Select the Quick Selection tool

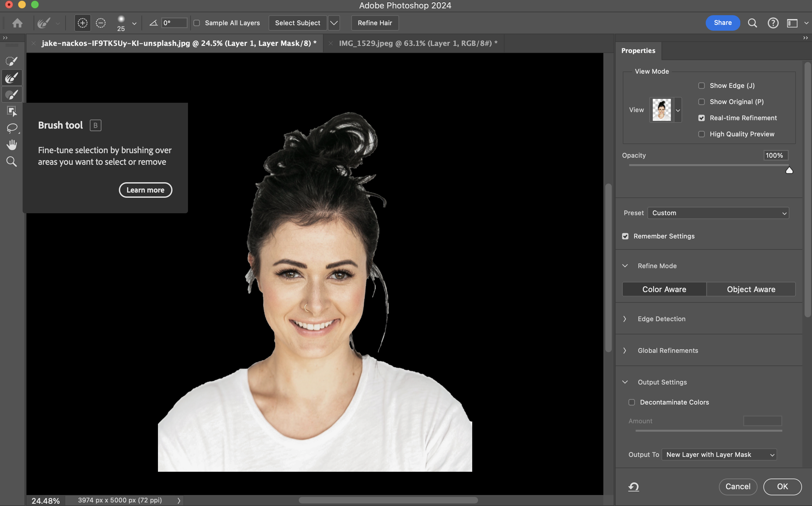(11, 61)
